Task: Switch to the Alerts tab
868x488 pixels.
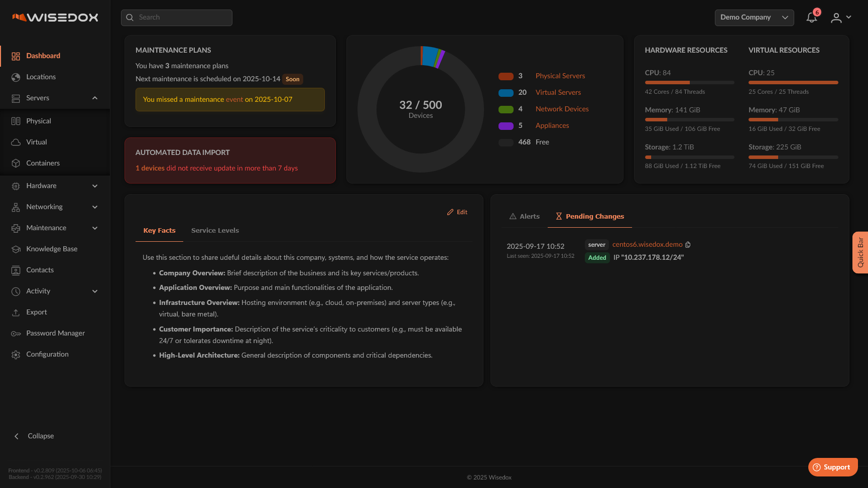Action: pos(524,217)
